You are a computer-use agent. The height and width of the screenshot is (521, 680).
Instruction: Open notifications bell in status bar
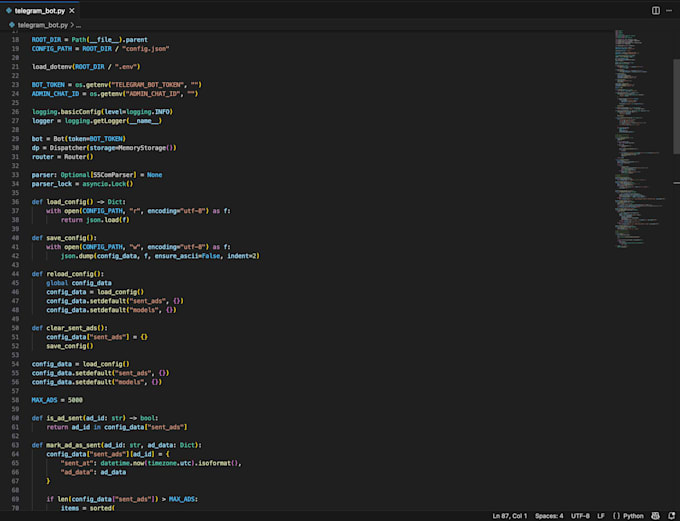(x=671, y=516)
